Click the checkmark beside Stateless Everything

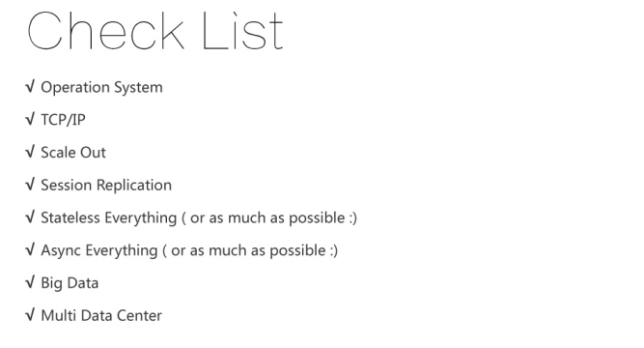30,217
